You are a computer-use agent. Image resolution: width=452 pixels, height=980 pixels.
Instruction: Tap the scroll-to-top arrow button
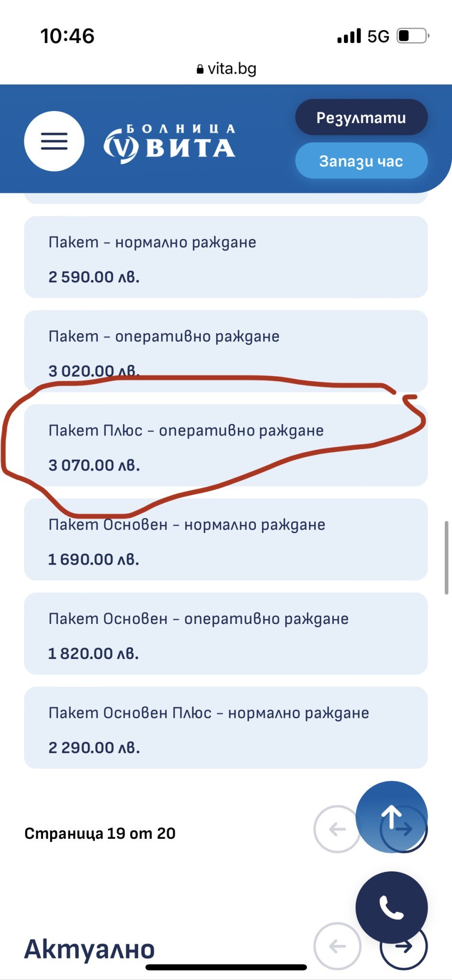click(x=391, y=816)
